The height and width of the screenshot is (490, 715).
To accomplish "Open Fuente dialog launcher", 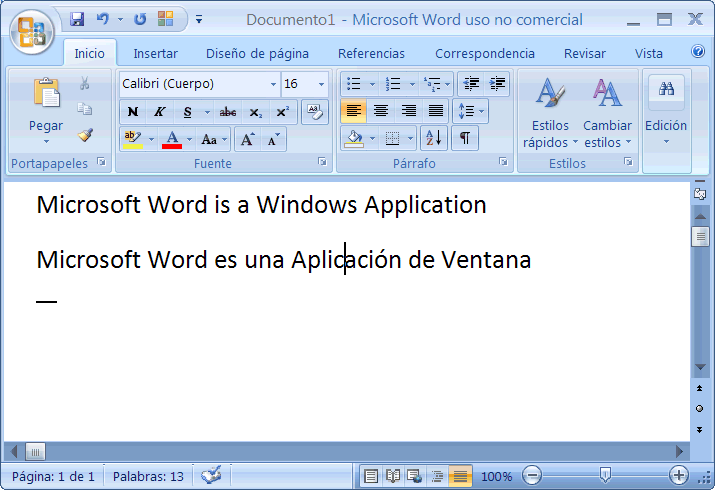I will pos(322,162).
